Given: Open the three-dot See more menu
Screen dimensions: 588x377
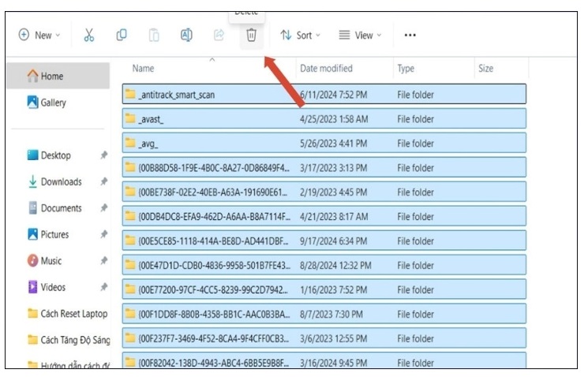Looking at the screenshot, I should point(410,35).
